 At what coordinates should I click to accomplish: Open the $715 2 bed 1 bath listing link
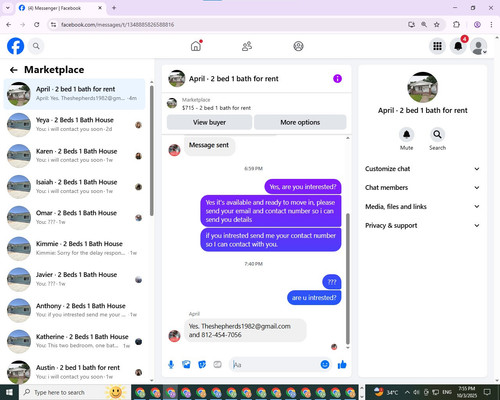click(216, 108)
